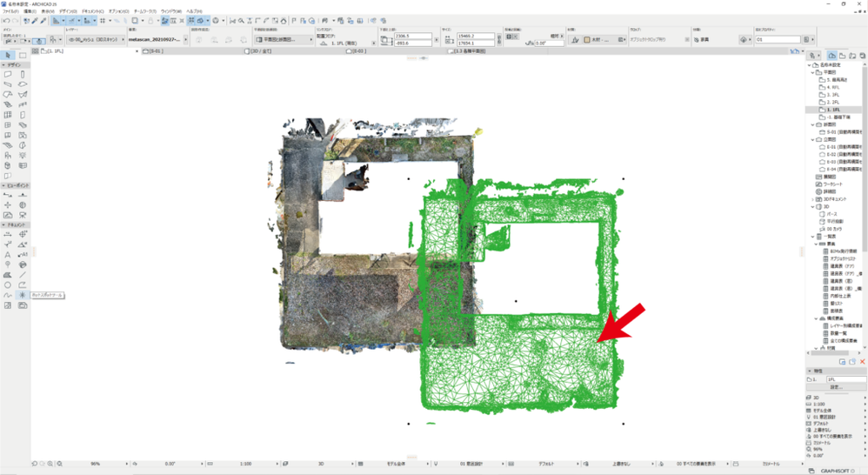Click the モデル全体 bottom bar button

pos(394,464)
